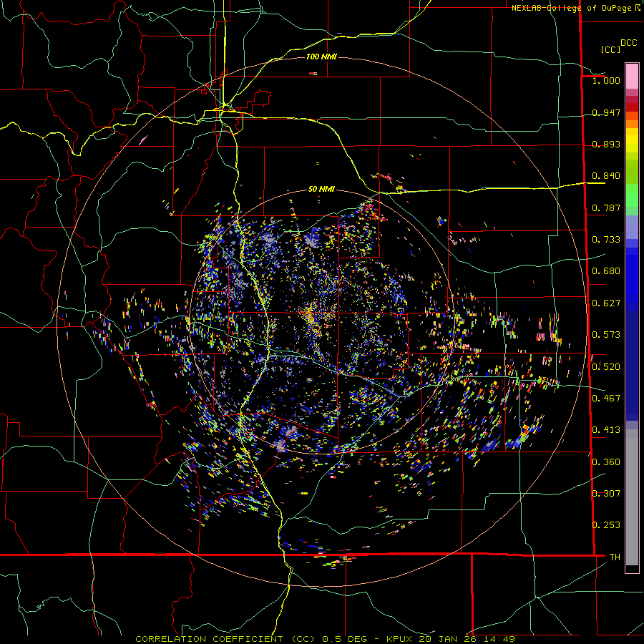Click the 0.307 scale value
This screenshot has width=644, height=644.
[x=606, y=493]
